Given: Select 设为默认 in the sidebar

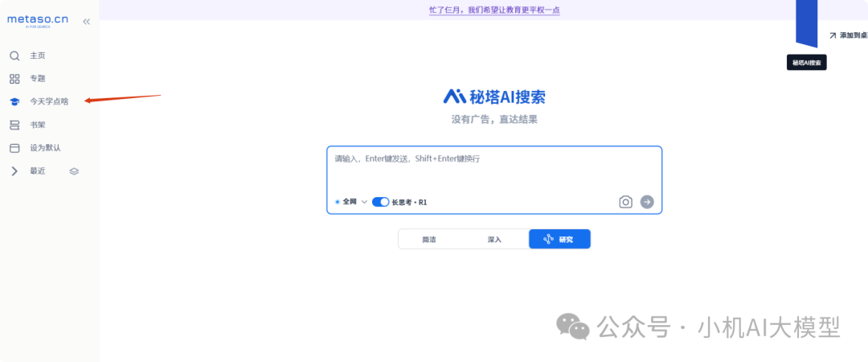Looking at the screenshot, I should pos(45,148).
